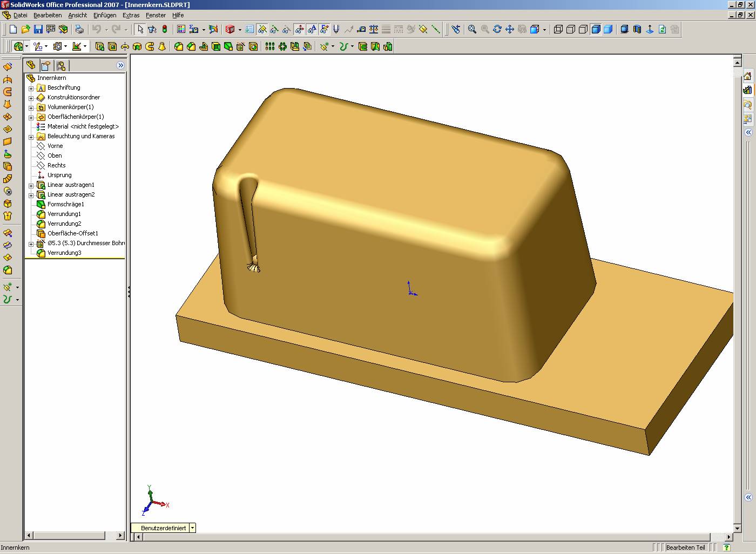Click the Save diskette icon
Image resolution: width=756 pixels, height=554 pixels.
point(38,29)
